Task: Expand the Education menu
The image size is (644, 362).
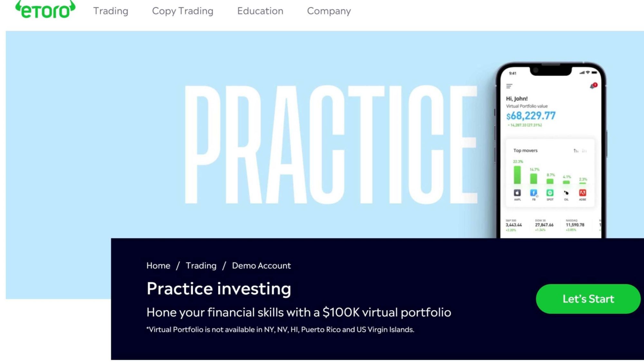Action: [x=260, y=11]
